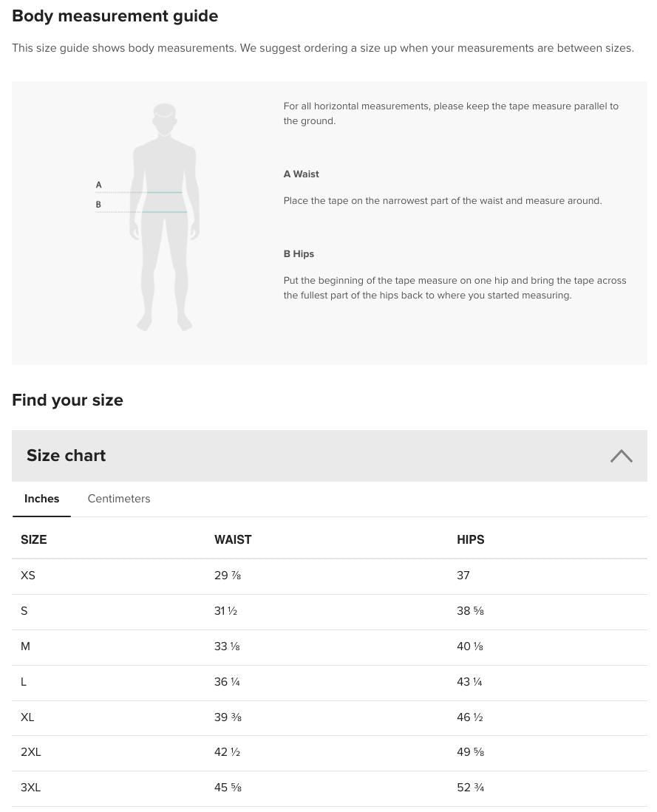Click the upward chevron icon
The height and width of the screenshot is (812, 657).
(621, 456)
